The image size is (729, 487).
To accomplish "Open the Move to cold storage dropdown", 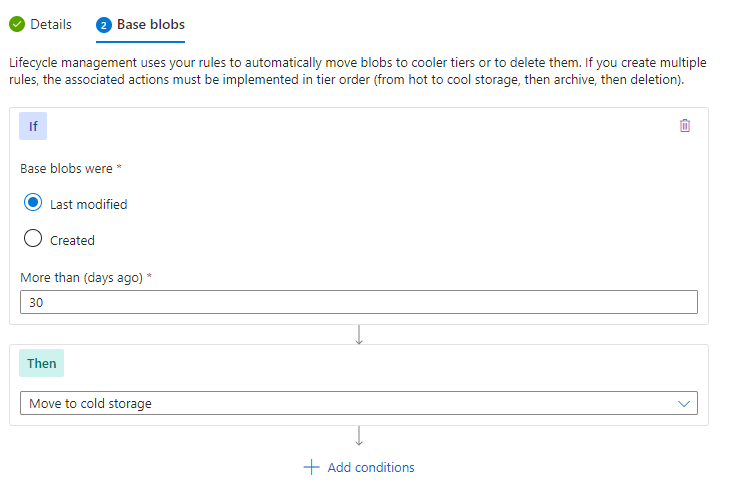I will (x=358, y=403).
